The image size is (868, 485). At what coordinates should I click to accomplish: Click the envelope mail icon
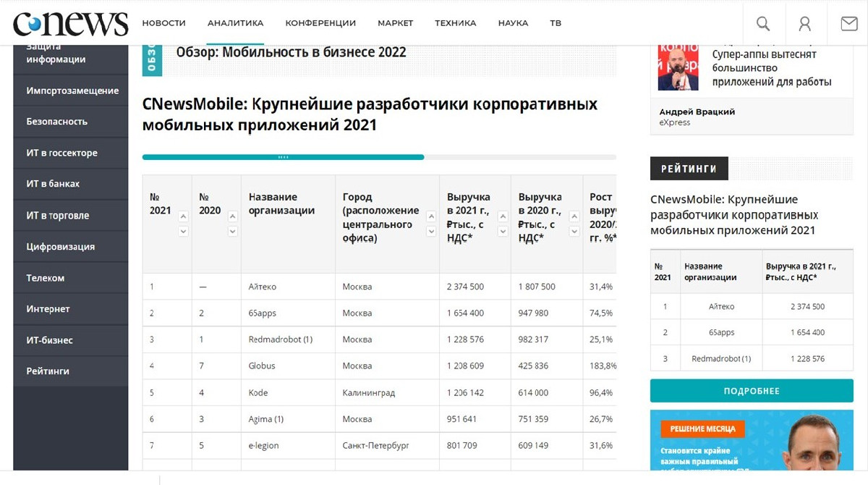click(x=848, y=24)
